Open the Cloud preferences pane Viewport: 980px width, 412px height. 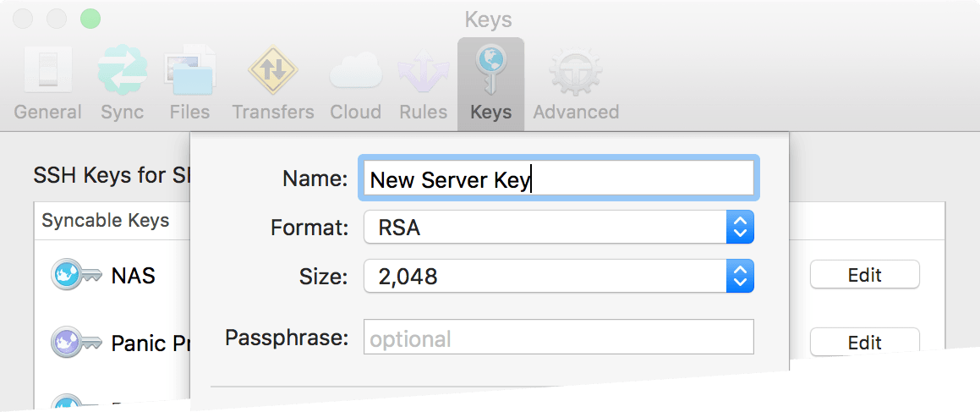click(x=355, y=83)
